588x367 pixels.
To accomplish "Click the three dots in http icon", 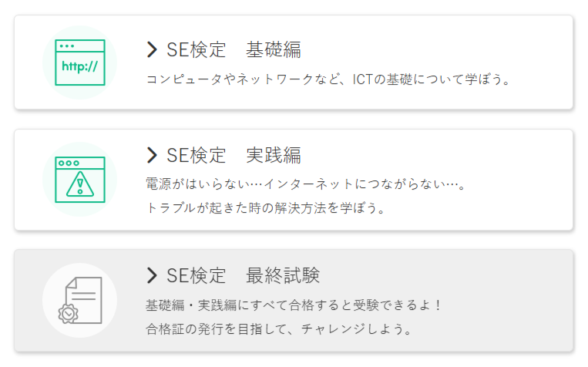I will click(x=67, y=45).
